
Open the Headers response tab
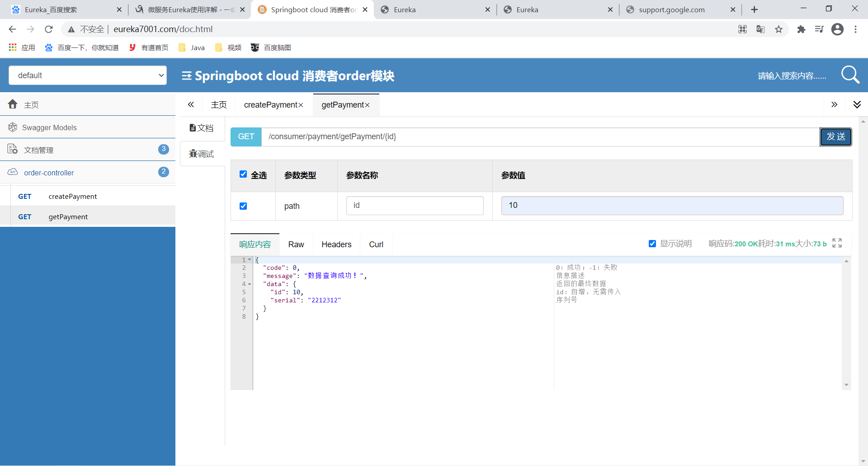(x=336, y=244)
